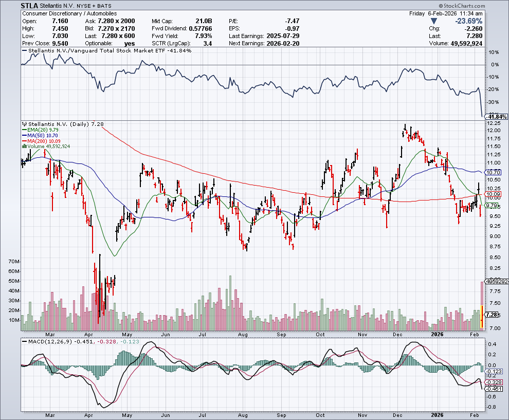
Task: Click the down arrow beside -23.69% change
Action: (434, 21)
